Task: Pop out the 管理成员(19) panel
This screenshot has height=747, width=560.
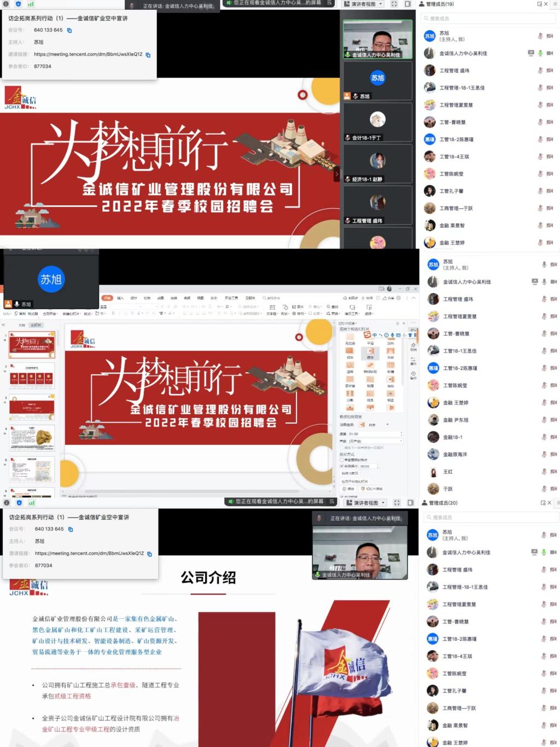Action: pos(539,4)
